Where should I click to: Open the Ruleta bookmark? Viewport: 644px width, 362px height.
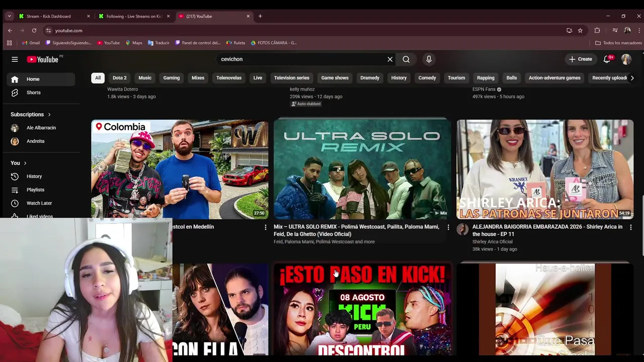235,43
